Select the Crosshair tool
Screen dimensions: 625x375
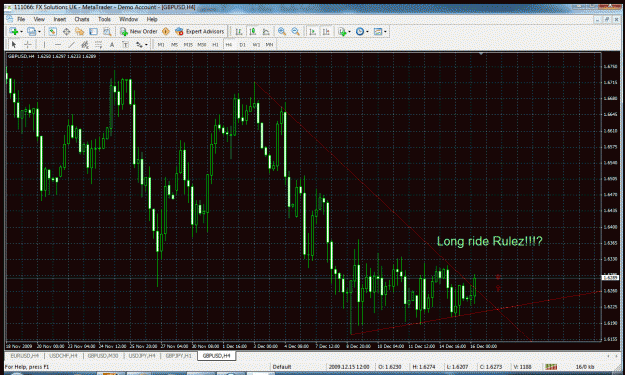(x=28, y=45)
